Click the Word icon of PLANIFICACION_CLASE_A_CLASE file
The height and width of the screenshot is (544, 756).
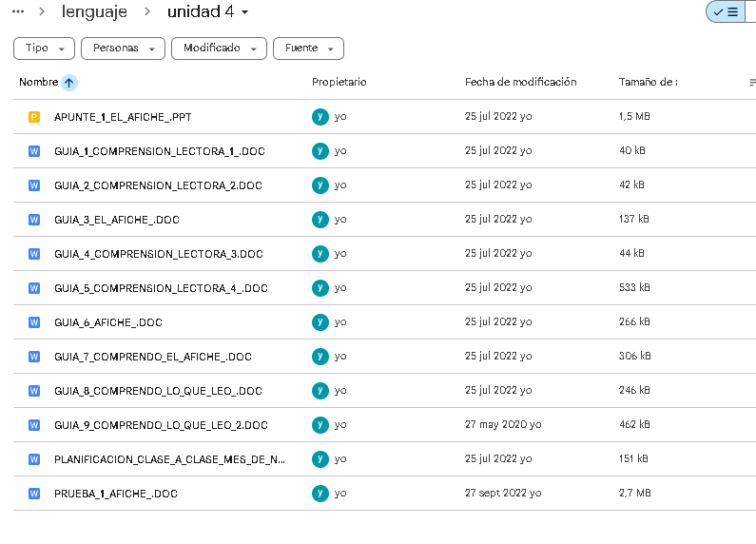[34, 459]
